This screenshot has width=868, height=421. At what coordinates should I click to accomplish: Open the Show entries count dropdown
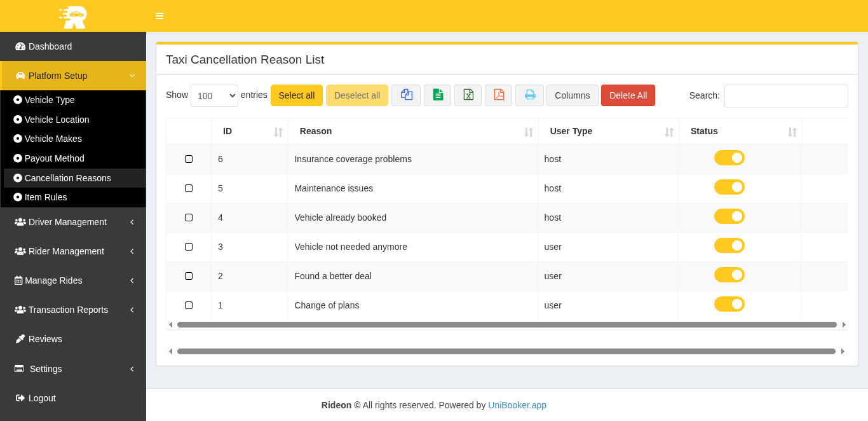coord(214,95)
